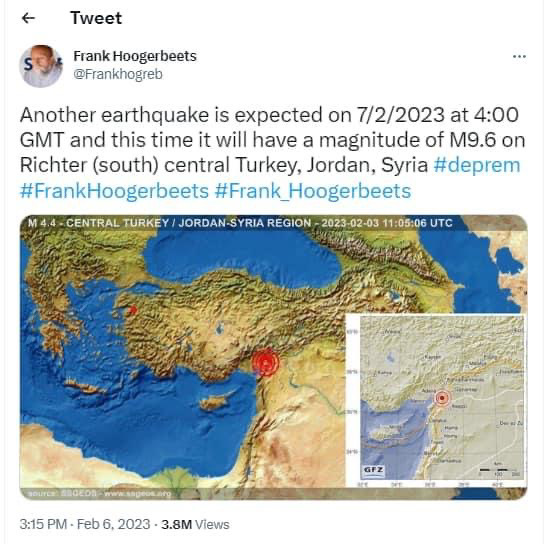Open the earthquake map image attachment
The width and height of the screenshot is (546, 544).
click(274, 357)
